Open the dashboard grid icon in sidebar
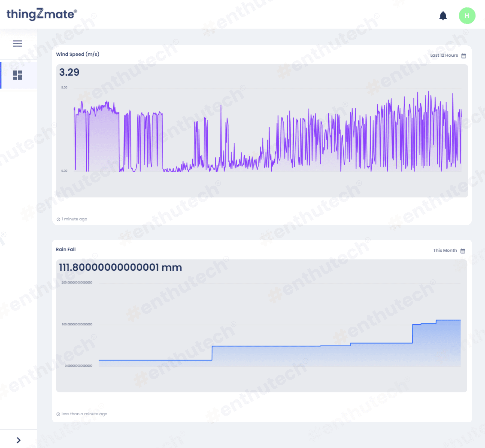The width and height of the screenshot is (485, 448). coord(17,75)
